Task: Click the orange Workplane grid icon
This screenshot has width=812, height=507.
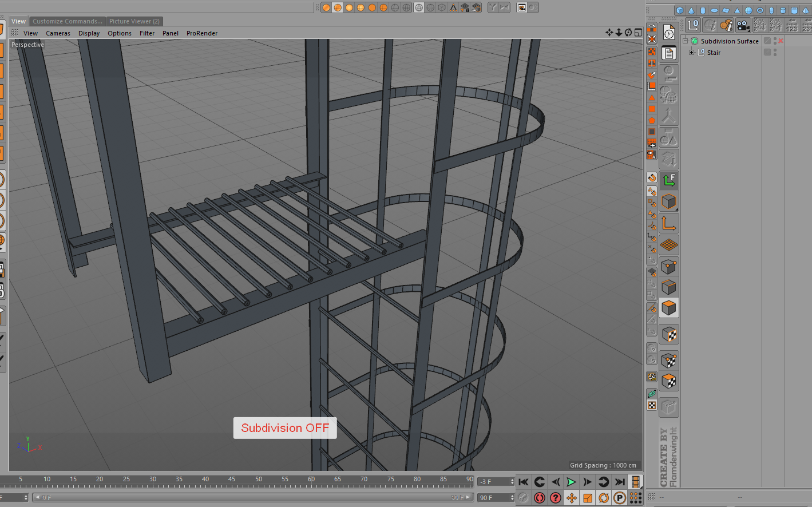Action: pyautogui.click(x=669, y=245)
